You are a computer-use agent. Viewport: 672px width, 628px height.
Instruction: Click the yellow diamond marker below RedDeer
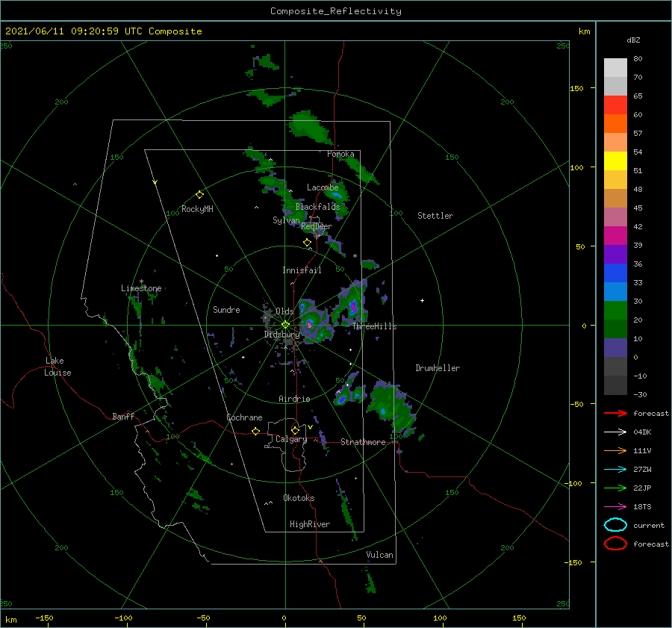pyautogui.click(x=307, y=243)
